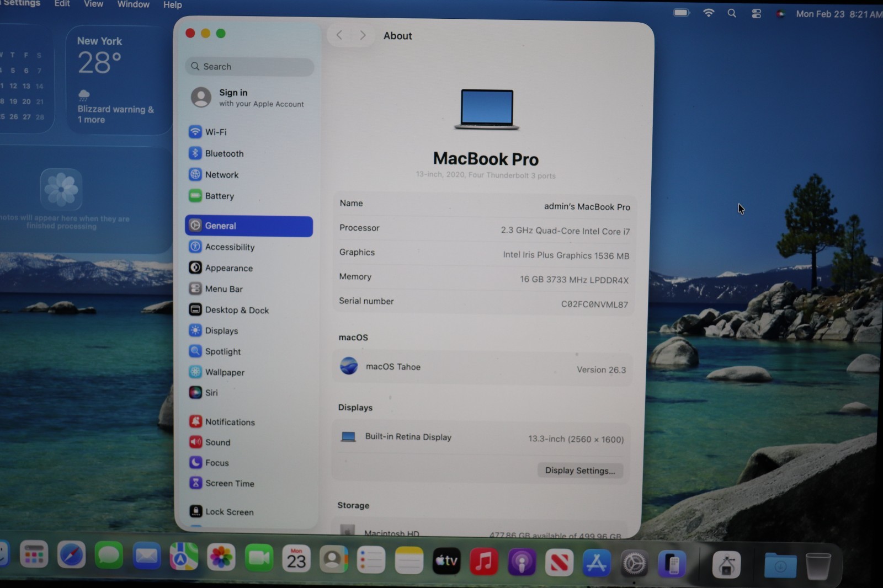Open the Downloads folder in the Dock
The height and width of the screenshot is (588, 883).
(780, 565)
